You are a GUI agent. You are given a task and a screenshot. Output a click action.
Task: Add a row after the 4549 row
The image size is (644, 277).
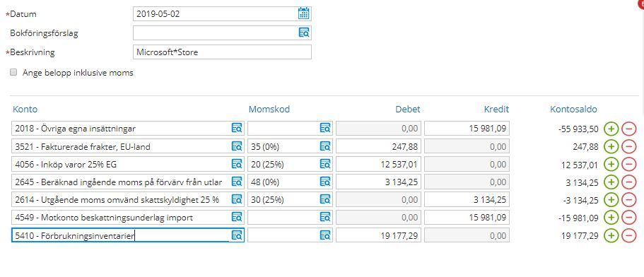[x=611, y=218]
